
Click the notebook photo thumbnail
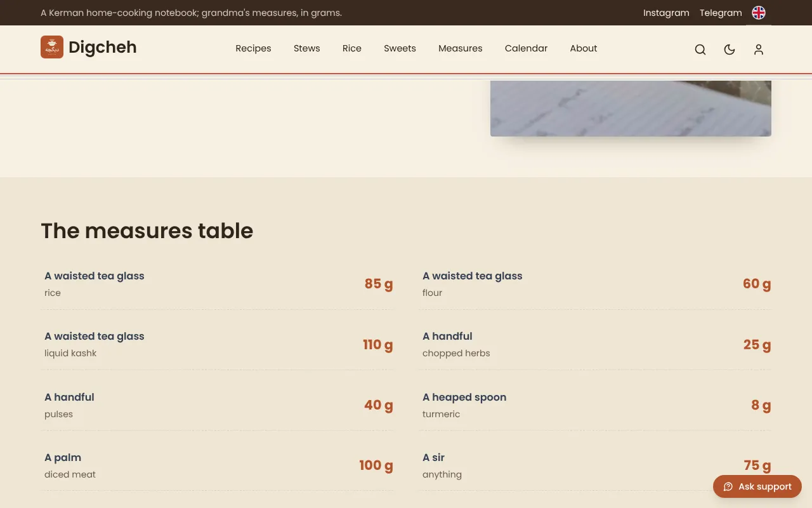(x=631, y=108)
